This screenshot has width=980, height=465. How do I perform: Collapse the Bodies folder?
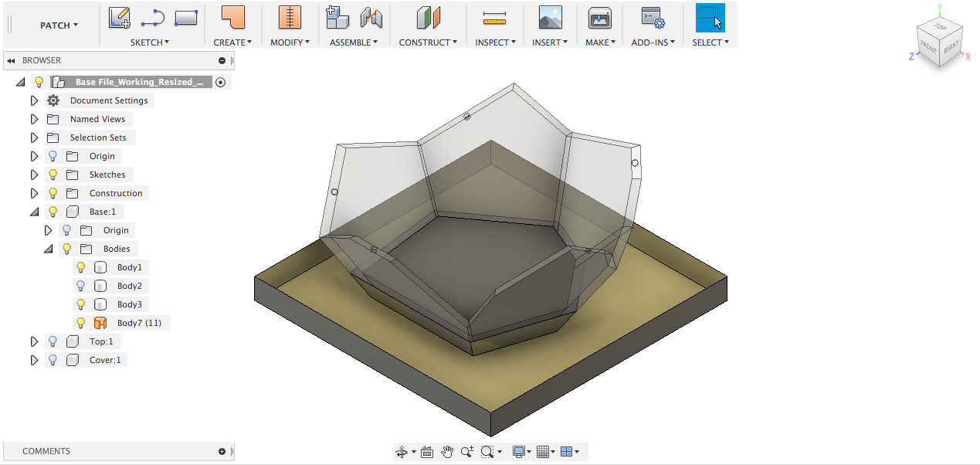[48, 249]
